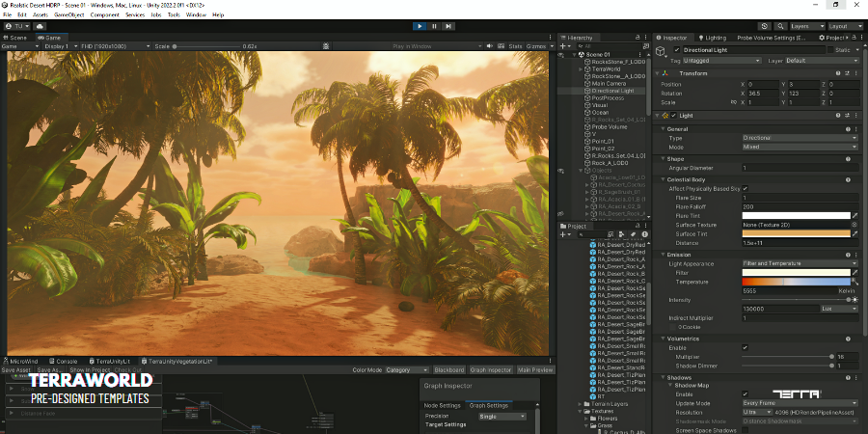Toggle the Shadow Map Enable checkbox
The image size is (868, 434).
coord(746,394)
